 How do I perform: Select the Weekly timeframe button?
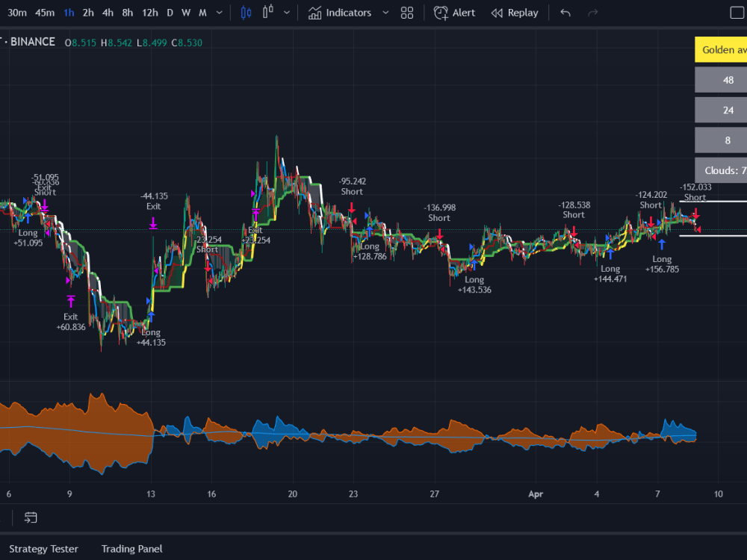pyautogui.click(x=186, y=12)
